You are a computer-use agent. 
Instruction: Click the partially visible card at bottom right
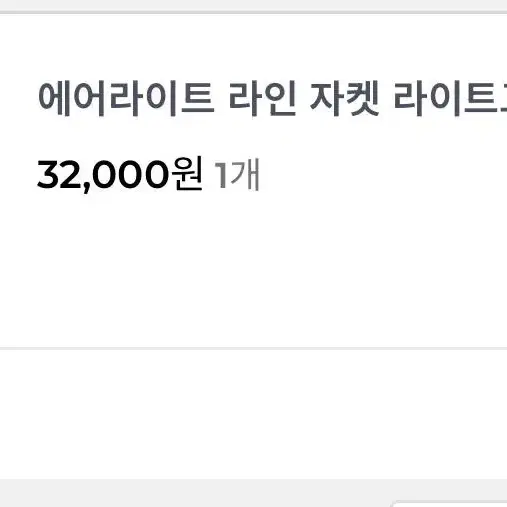tap(450, 503)
